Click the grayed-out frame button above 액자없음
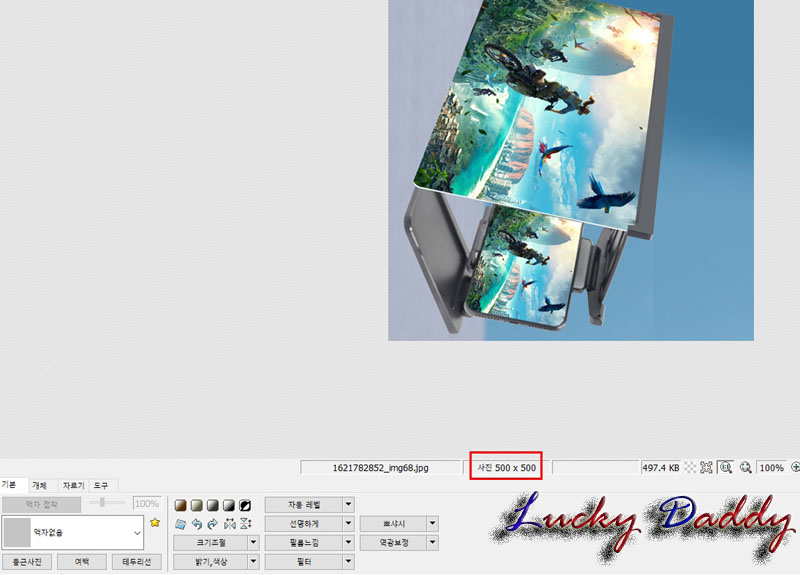This screenshot has height=575, width=800. click(x=41, y=505)
